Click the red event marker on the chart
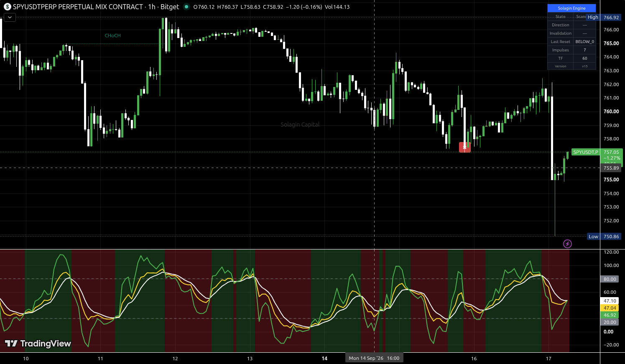 click(464, 147)
